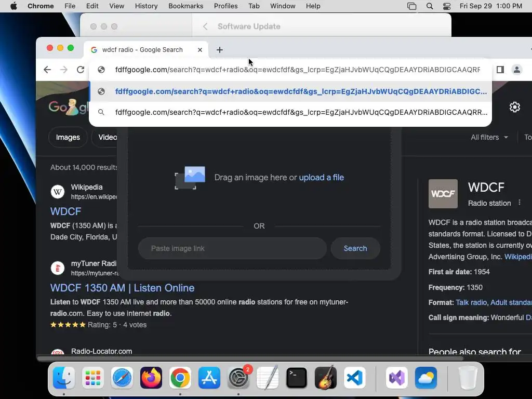Click the WDCF knowledge panel heading
Viewport: 532px width, 399px height.
point(486,187)
